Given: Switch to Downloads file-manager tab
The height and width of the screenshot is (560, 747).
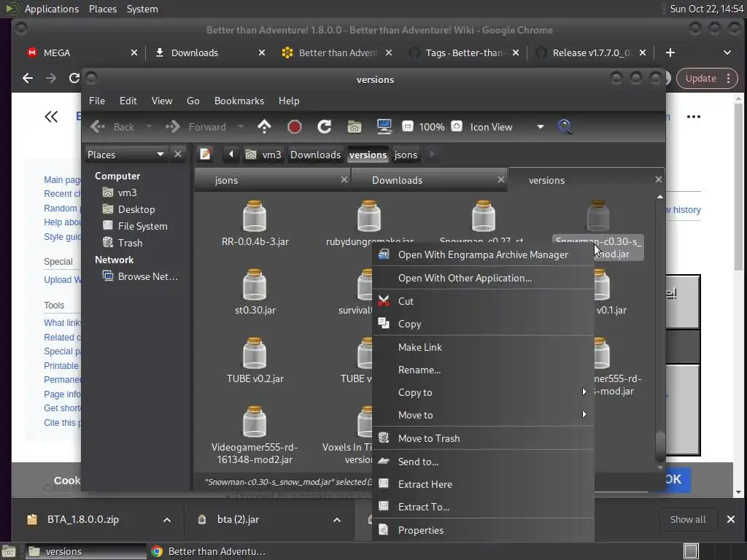Looking at the screenshot, I should point(398,180).
